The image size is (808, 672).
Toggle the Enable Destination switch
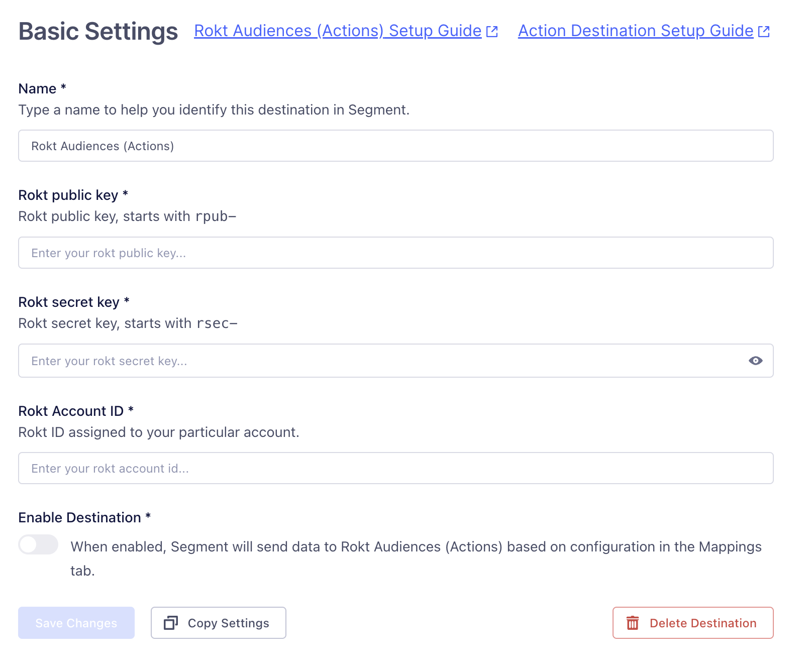[x=38, y=544]
